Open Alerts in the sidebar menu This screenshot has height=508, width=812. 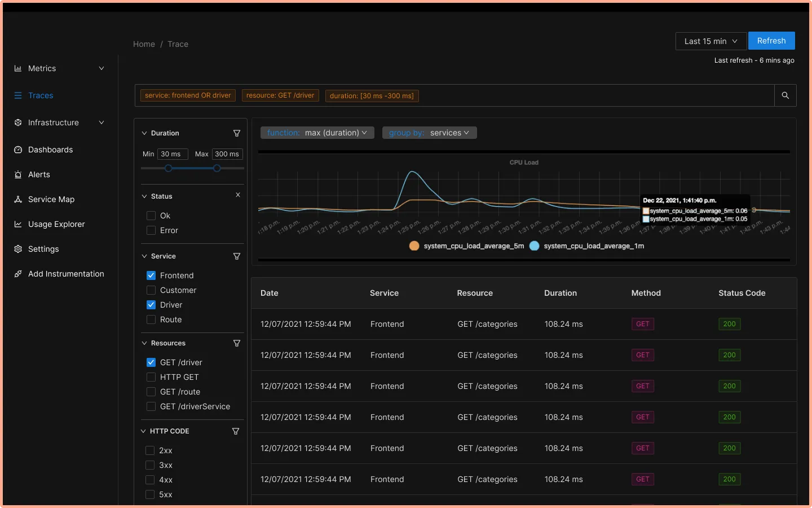point(39,174)
